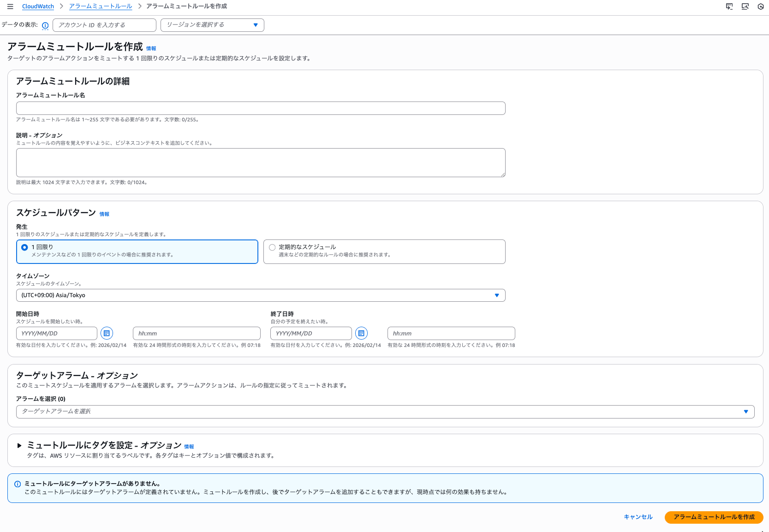769x532 pixels.
Task: Click the アラームミュートルール名 text field
Action: 261,108
